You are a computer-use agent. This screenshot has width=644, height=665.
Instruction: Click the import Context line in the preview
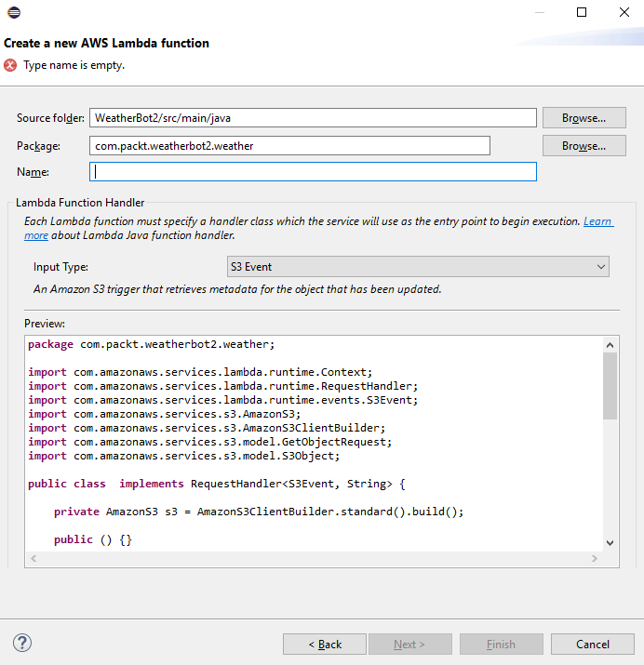click(x=200, y=372)
